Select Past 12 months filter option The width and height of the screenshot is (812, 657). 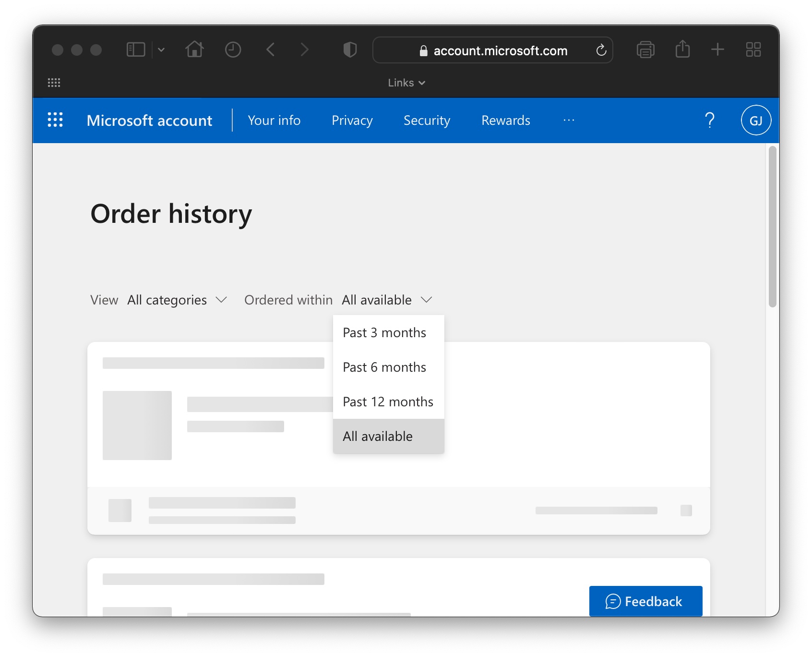point(388,401)
